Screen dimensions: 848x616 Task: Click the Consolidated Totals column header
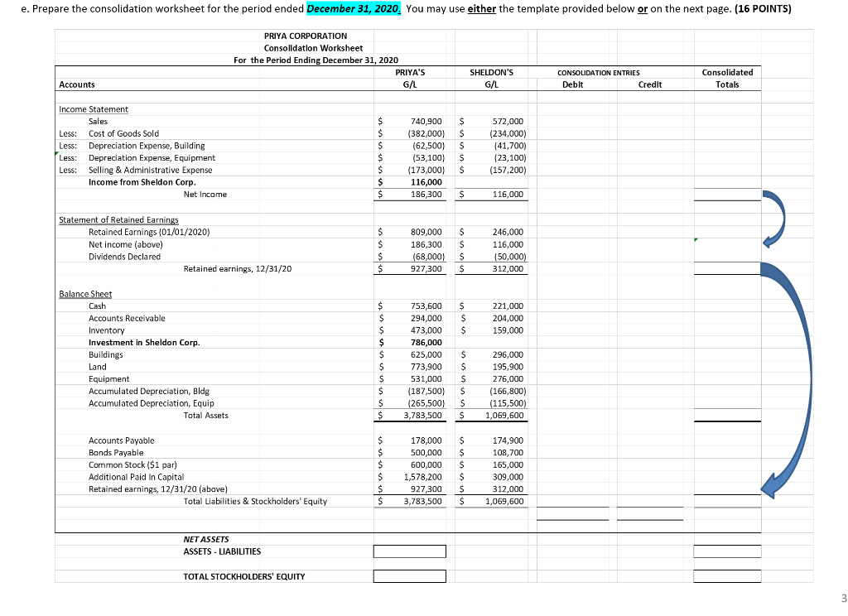click(x=726, y=76)
